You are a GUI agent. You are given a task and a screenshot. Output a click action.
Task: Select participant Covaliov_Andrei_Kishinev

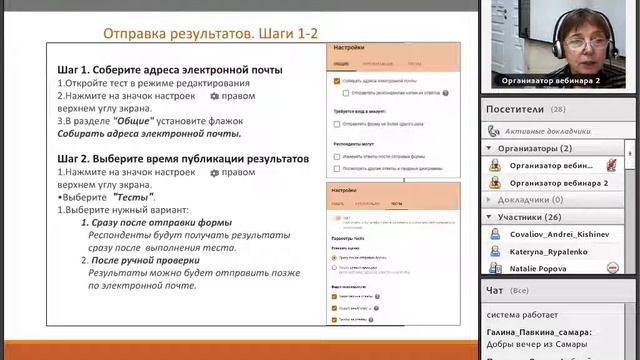(553, 234)
